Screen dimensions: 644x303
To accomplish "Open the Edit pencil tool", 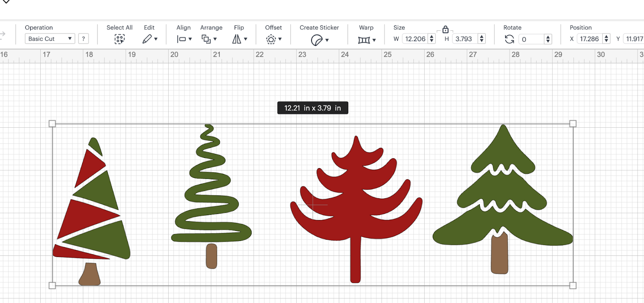I will click(147, 39).
